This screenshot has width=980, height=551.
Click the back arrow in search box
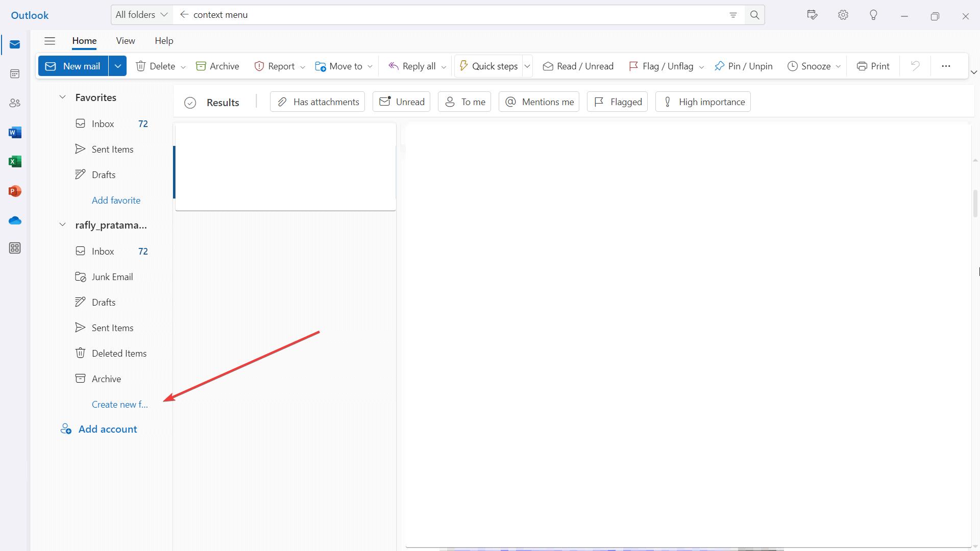(x=184, y=14)
